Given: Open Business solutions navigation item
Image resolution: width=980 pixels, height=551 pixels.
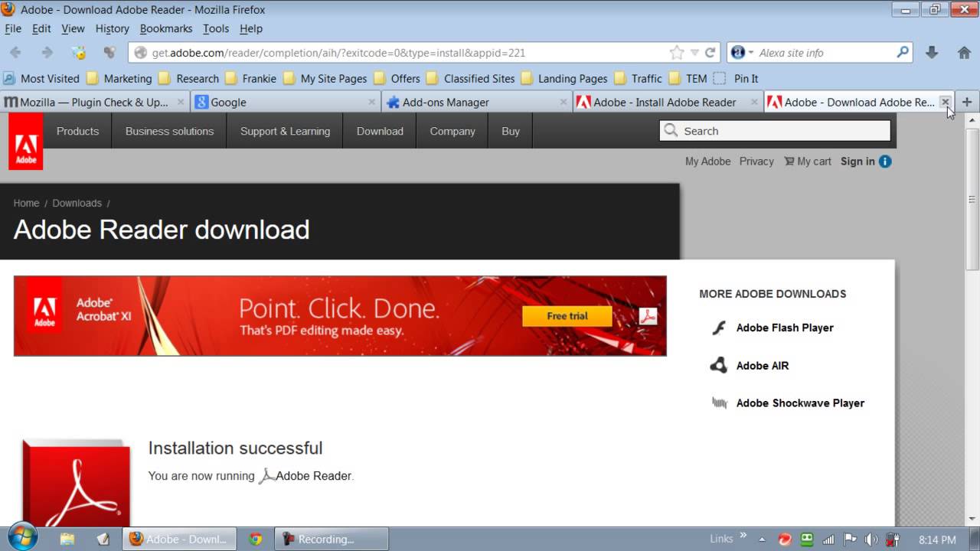Looking at the screenshot, I should [x=169, y=131].
